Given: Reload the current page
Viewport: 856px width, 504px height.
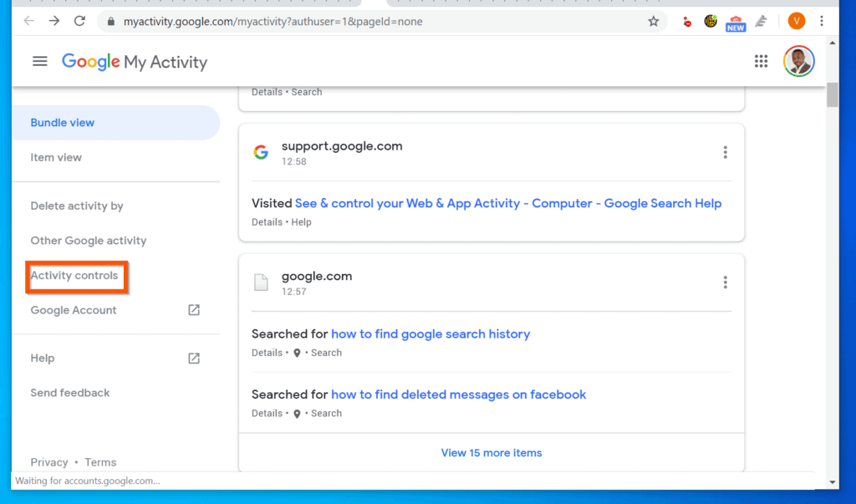Looking at the screenshot, I should click(79, 21).
